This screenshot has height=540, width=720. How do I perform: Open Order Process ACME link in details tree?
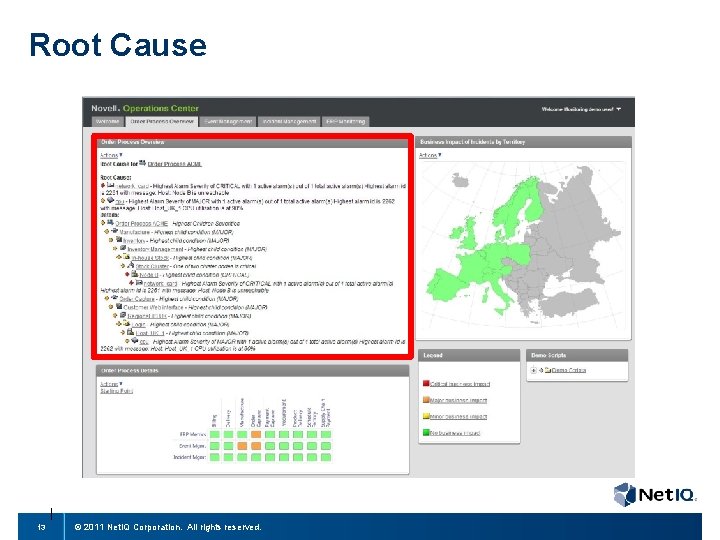pos(141,224)
